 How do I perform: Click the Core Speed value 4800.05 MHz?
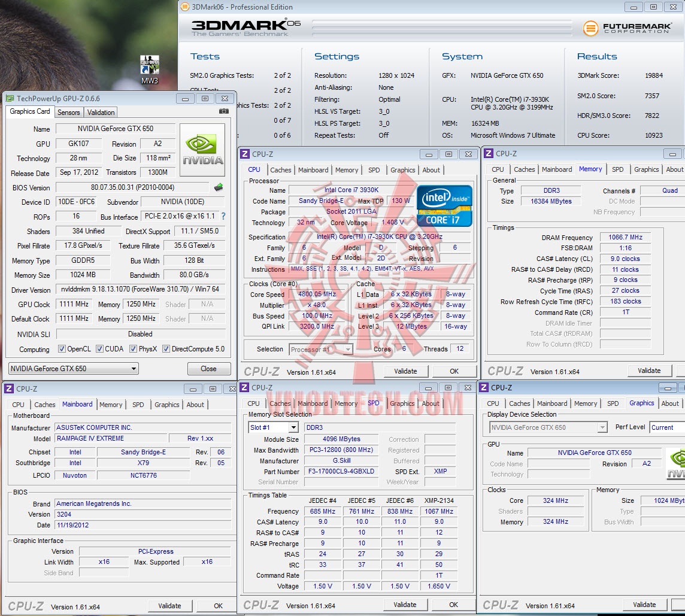317,294
